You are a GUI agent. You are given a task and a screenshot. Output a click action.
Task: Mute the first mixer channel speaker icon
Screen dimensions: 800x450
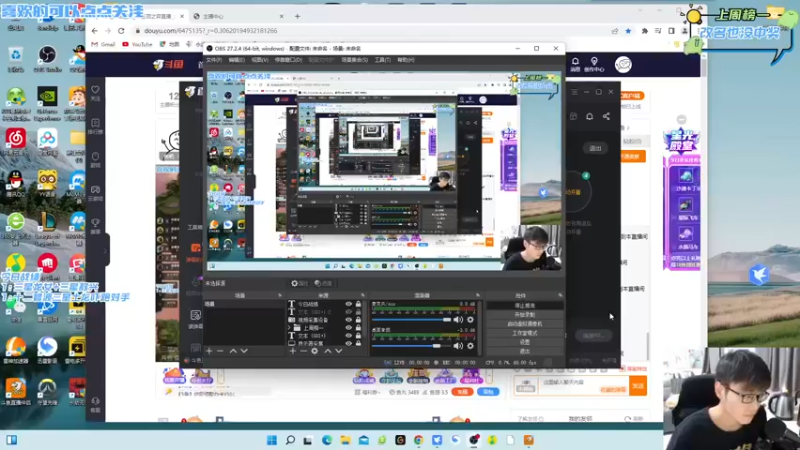(x=458, y=319)
